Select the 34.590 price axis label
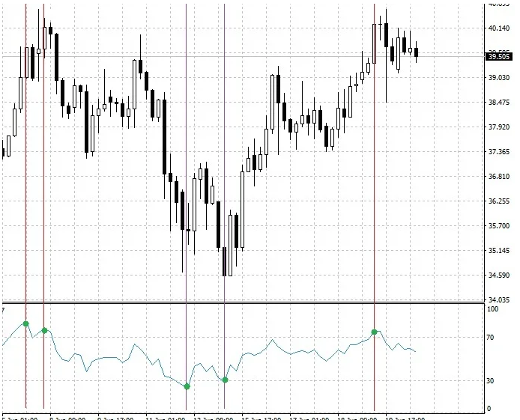Viewport: 520px width, 420px height. coord(498,276)
